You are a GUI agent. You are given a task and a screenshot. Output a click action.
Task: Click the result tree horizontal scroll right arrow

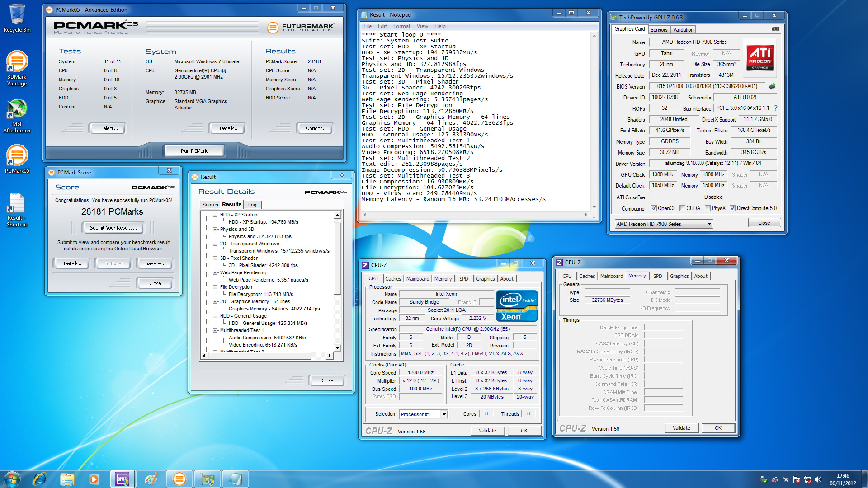330,356
